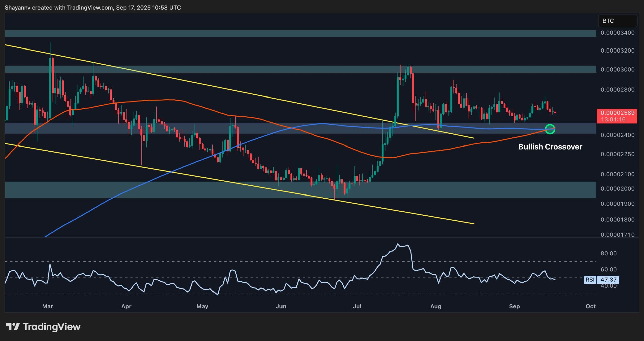Select the Jul label on time axis
Viewport: 644px width, 341px height.
pyautogui.click(x=357, y=306)
